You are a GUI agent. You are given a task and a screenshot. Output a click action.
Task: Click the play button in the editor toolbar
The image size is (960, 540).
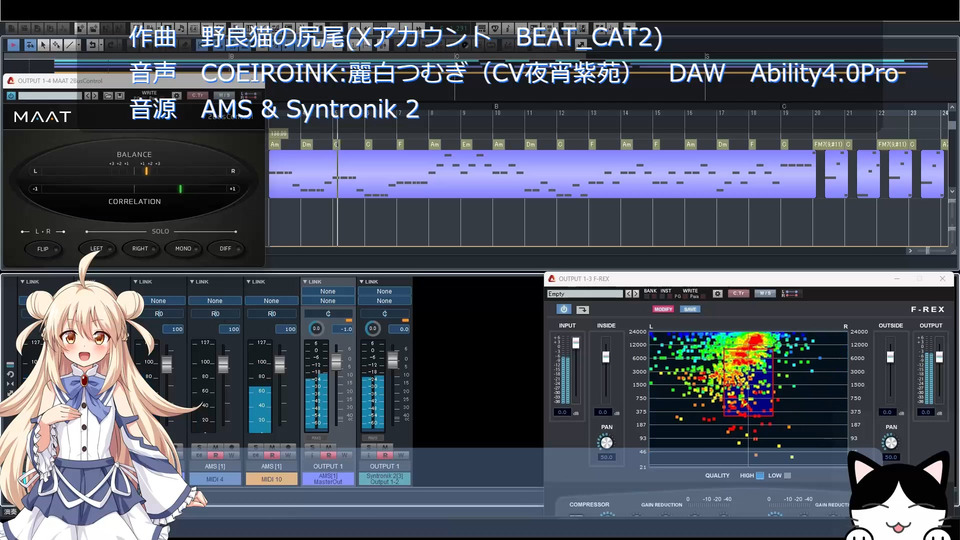[13, 45]
